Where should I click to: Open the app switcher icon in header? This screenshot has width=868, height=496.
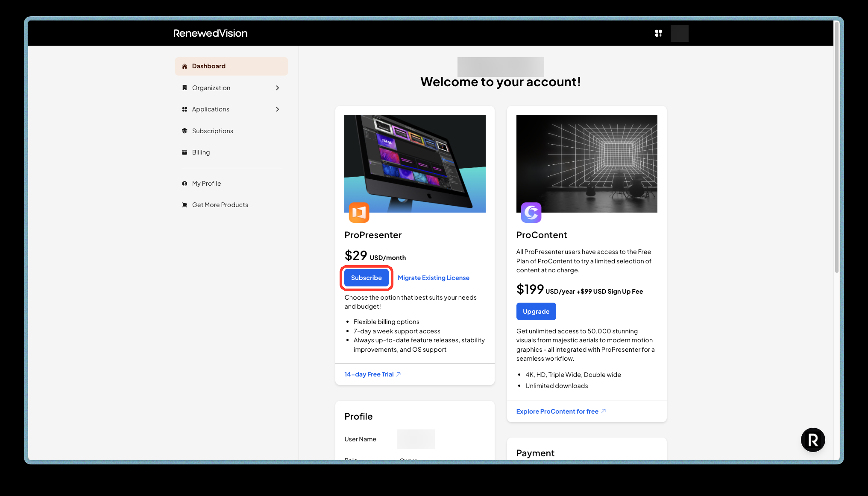(x=659, y=33)
